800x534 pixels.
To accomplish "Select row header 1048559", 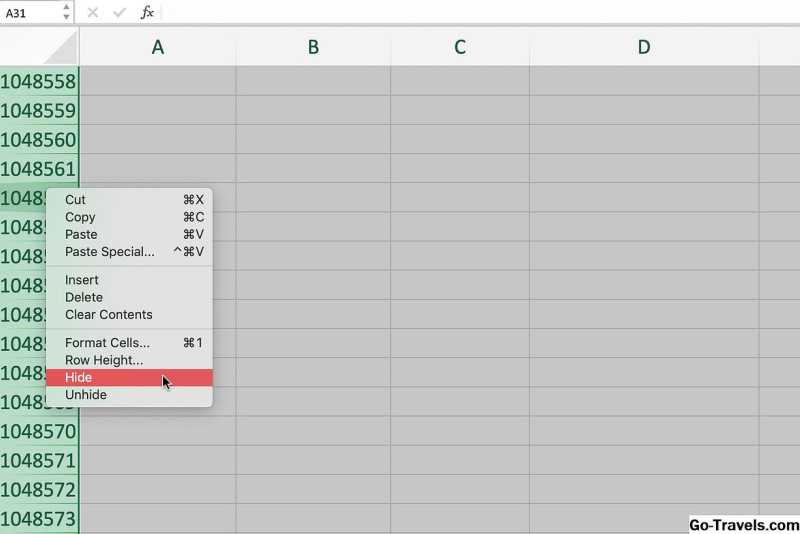I will tap(38, 110).
